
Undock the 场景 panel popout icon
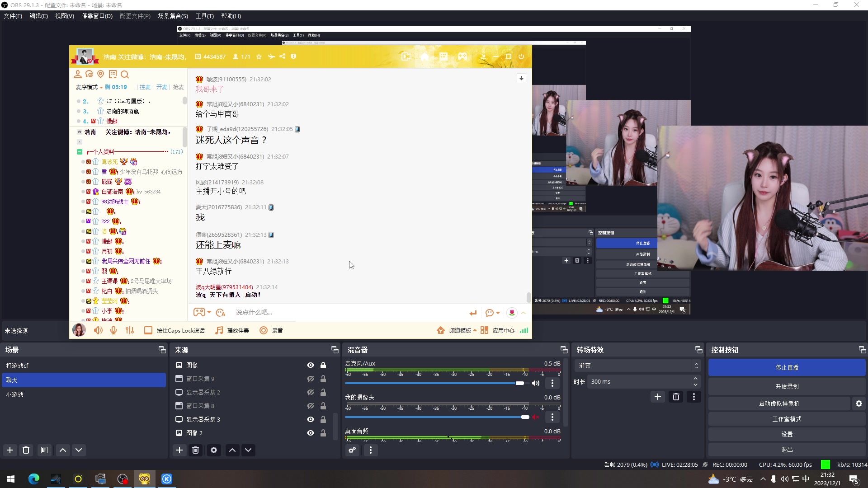point(162,350)
